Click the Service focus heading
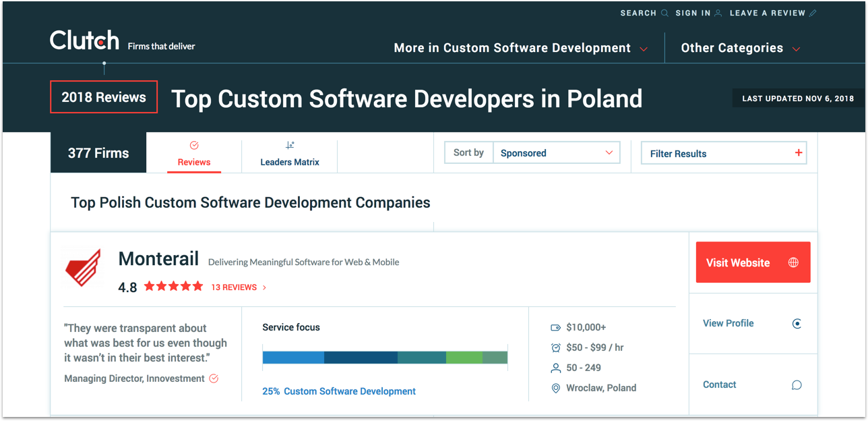This screenshot has height=421, width=868. (291, 327)
